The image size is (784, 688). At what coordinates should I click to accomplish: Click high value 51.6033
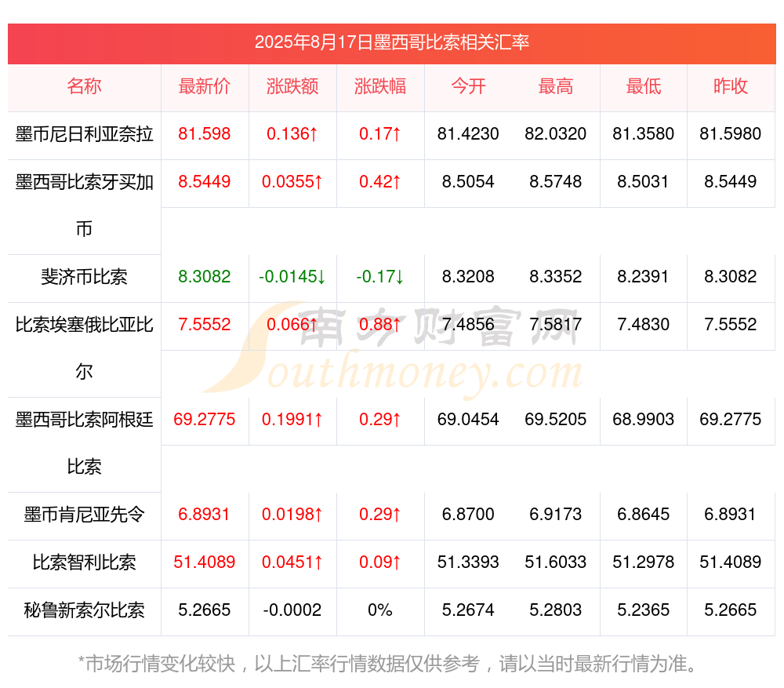pyautogui.click(x=556, y=562)
